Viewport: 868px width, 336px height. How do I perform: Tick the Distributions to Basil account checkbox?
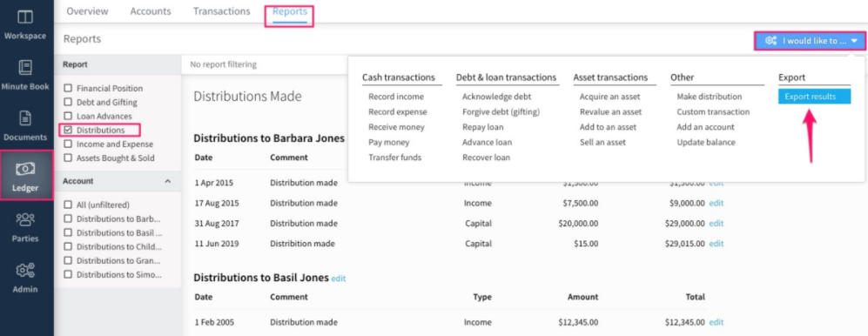(68, 232)
